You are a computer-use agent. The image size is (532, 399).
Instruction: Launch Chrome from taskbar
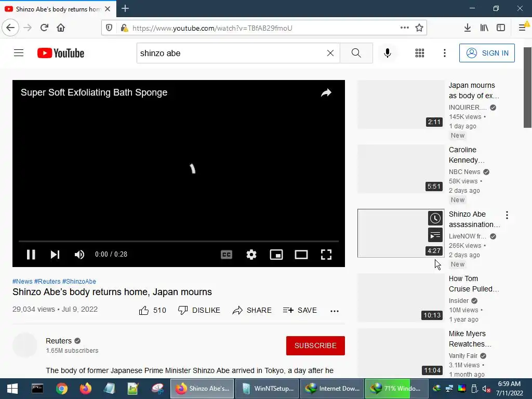pos(62,389)
